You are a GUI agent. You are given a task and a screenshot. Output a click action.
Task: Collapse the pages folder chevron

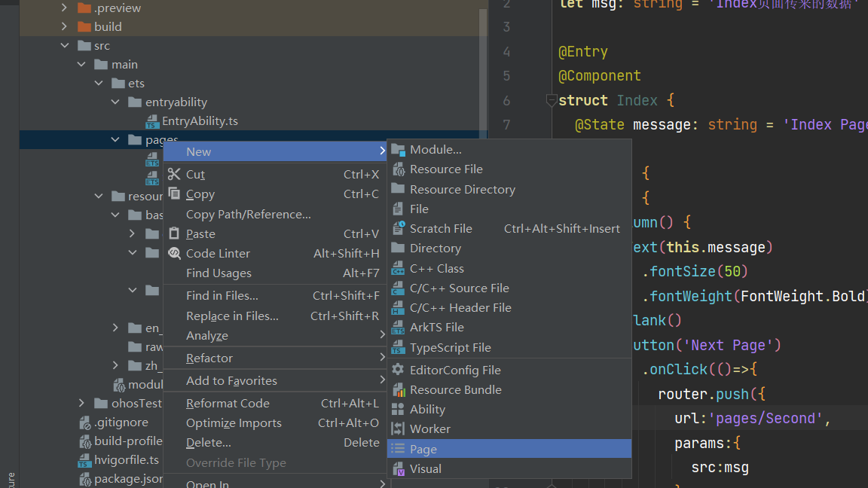pyautogui.click(x=115, y=139)
